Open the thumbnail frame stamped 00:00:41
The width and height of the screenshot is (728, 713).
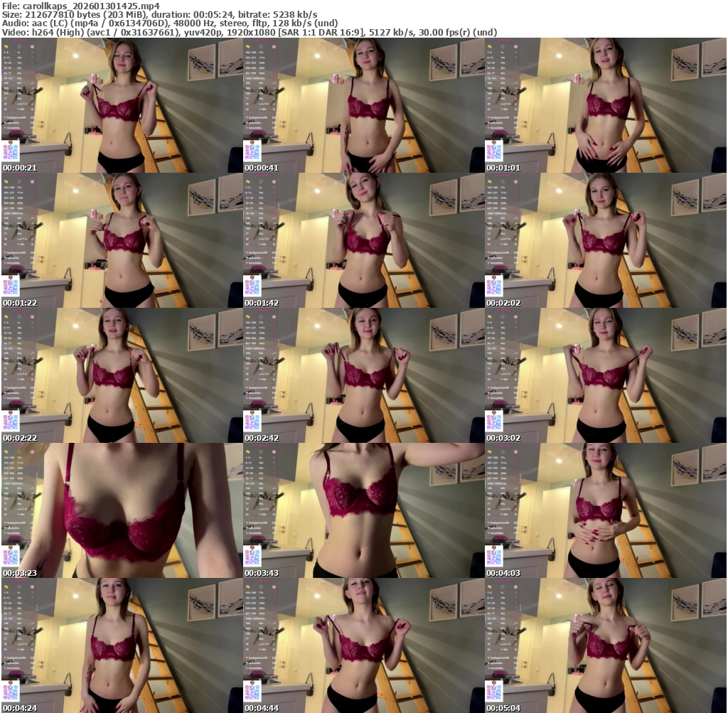pos(363,105)
